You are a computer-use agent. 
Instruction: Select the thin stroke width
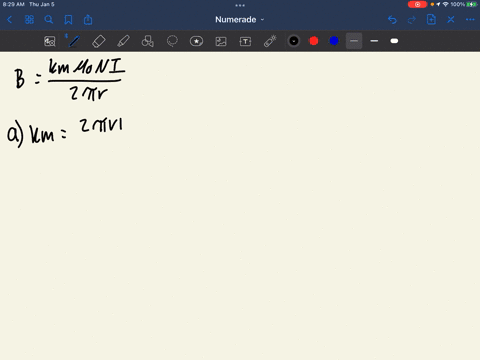point(354,41)
